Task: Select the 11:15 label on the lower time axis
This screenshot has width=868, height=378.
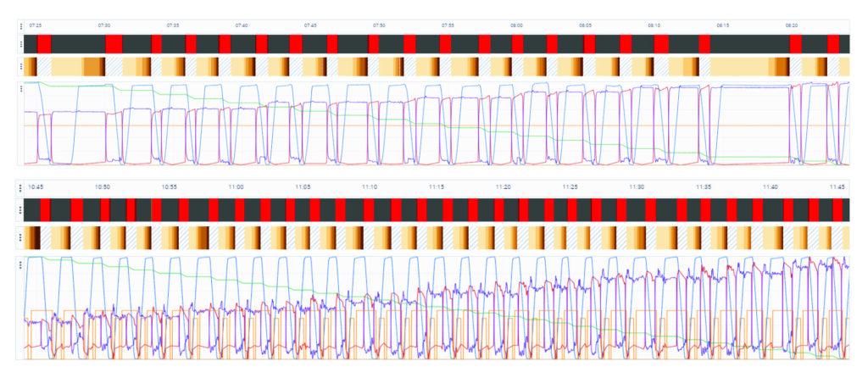Action: [x=436, y=186]
